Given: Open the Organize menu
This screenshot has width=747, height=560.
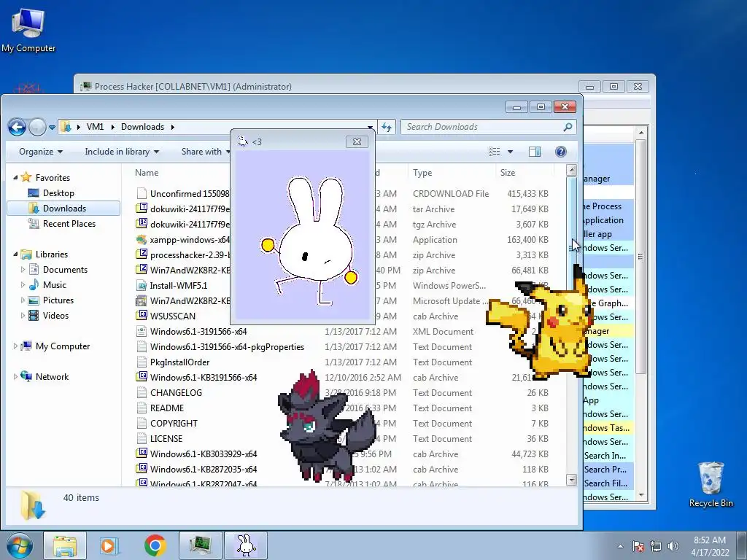Looking at the screenshot, I should pos(41,152).
